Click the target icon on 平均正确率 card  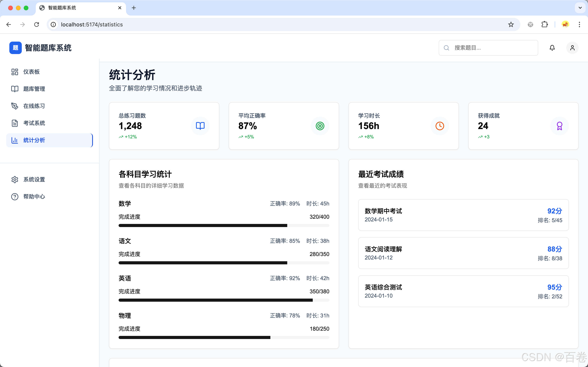(320, 126)
